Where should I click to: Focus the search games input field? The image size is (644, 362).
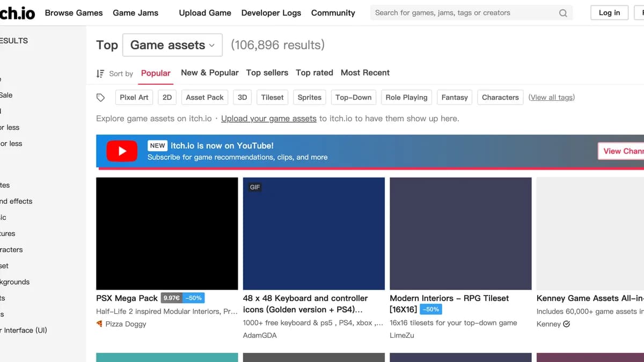tap(464, 13)
